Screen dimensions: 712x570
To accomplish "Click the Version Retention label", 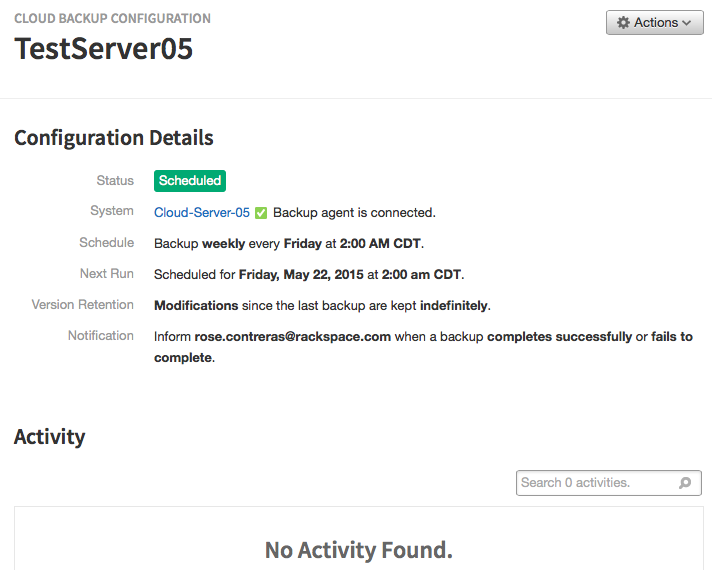I will tap(83, 305).
